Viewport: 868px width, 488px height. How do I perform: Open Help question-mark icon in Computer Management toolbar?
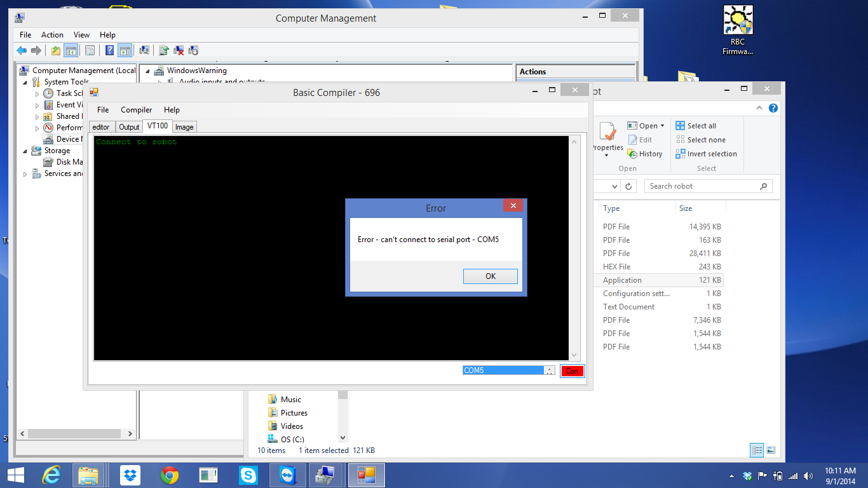tap(109, 50)
